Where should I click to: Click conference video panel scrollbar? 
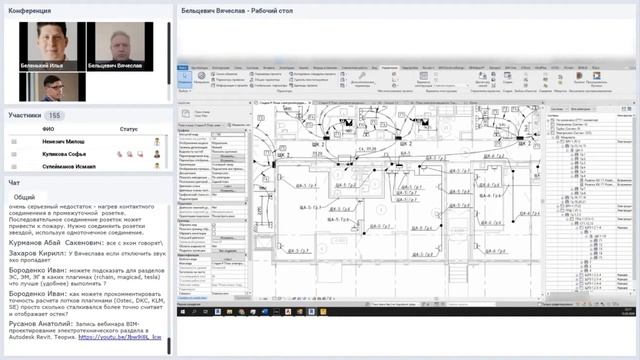coord(169,53)
